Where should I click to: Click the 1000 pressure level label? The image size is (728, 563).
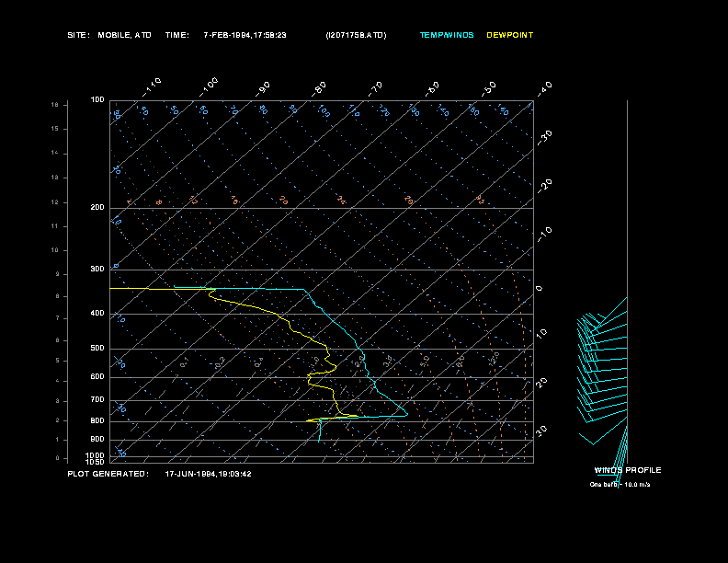(x=96, y=455)
